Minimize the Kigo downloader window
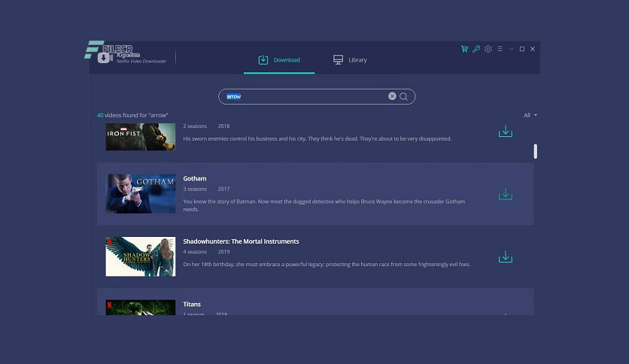The width and height of the screenshot is (629, 364). tap(511, 49)
